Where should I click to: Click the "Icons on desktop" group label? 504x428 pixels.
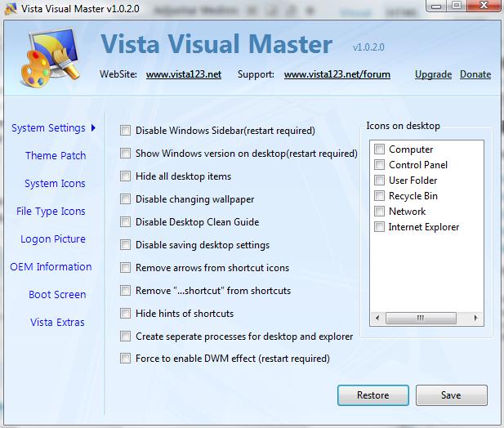(403, 126)
